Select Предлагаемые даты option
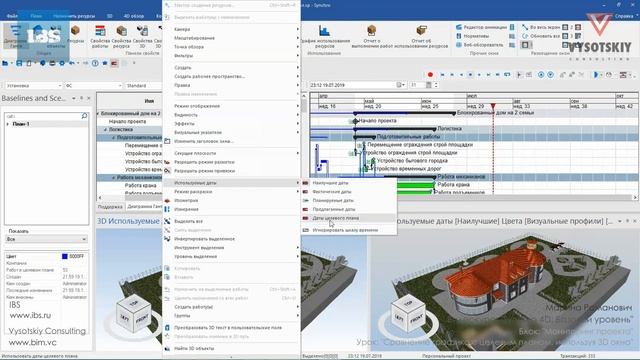Viewport: 640px width, 360px height. (x=333, y=209)
